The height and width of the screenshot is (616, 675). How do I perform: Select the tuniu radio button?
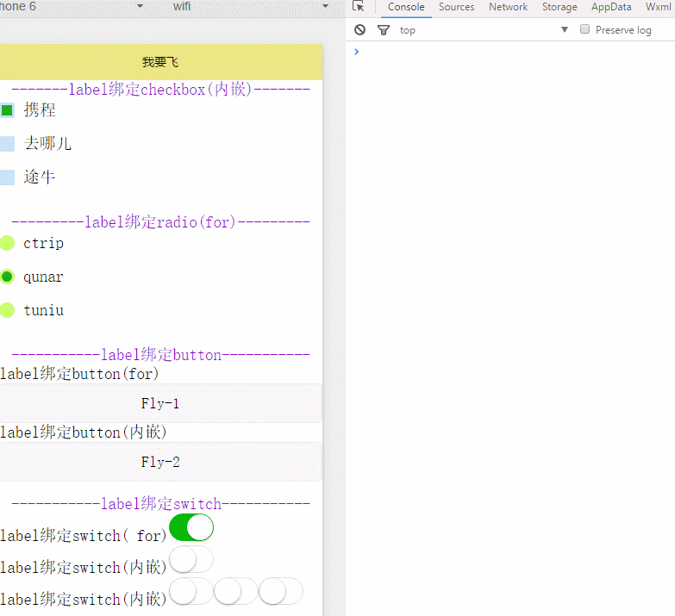coord(7,310)
